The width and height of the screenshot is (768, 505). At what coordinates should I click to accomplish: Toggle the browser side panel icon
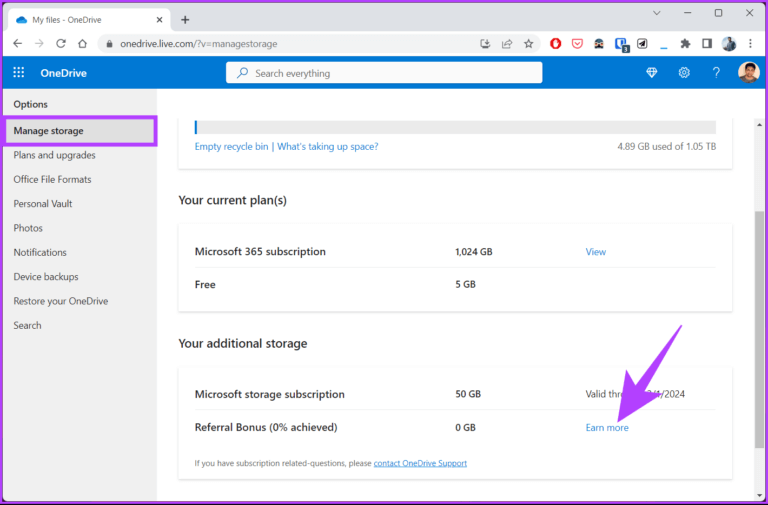707,44
